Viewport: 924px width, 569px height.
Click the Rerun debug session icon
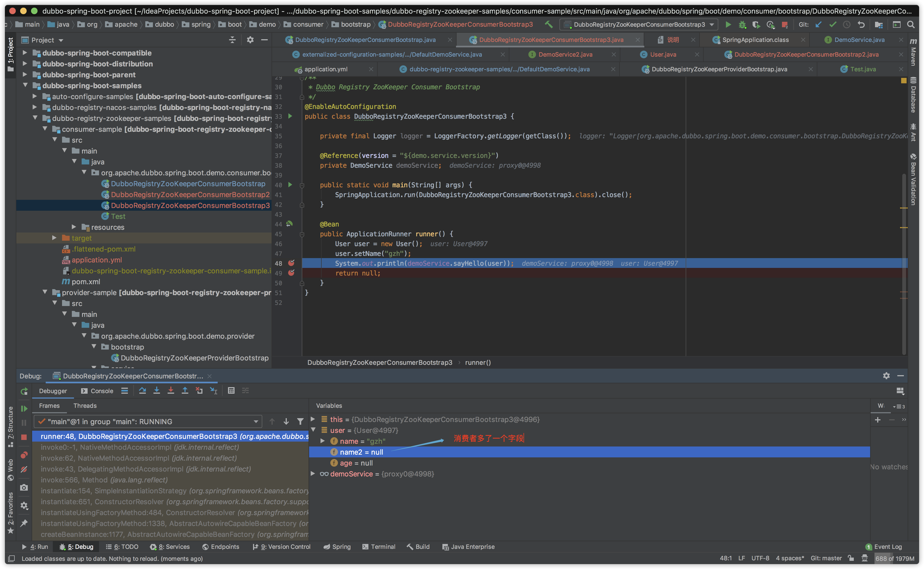[24, 391]
